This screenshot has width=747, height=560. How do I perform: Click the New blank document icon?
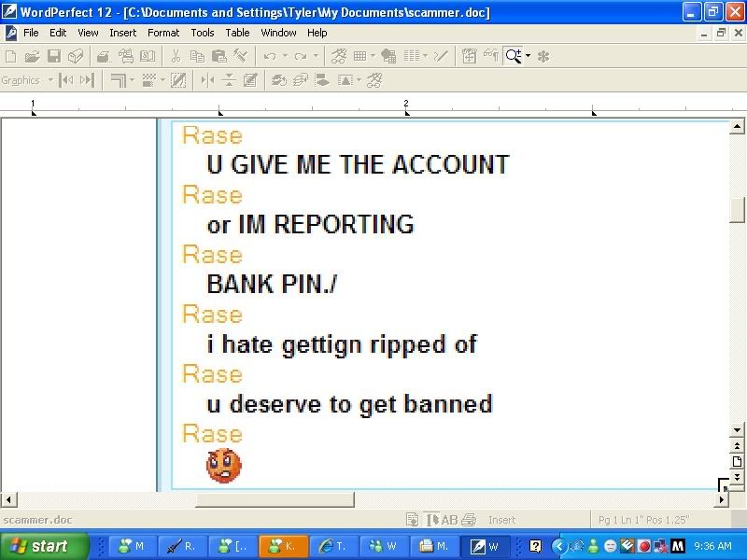[11, 57]
